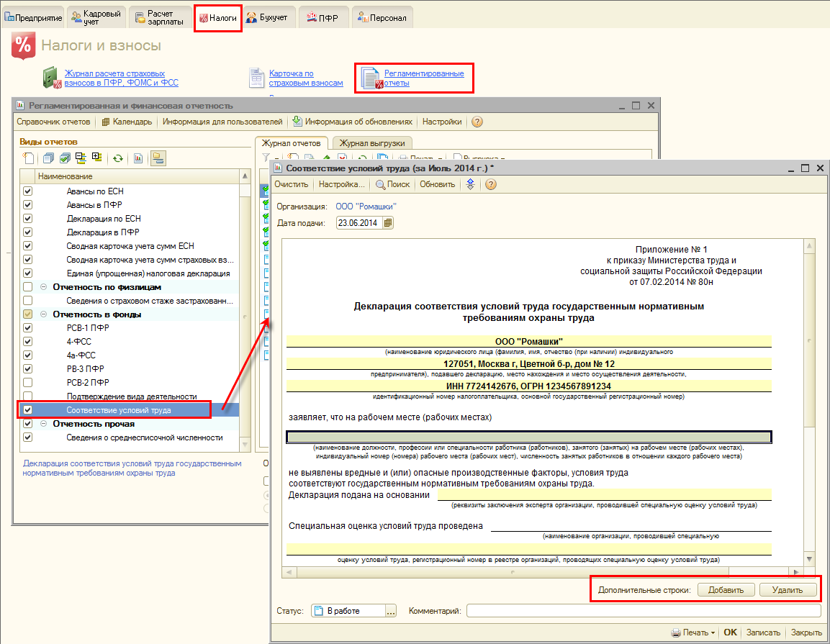Click the Комментарий input field
This screenshot has height=644, width=830.
(x=643, y=611)
